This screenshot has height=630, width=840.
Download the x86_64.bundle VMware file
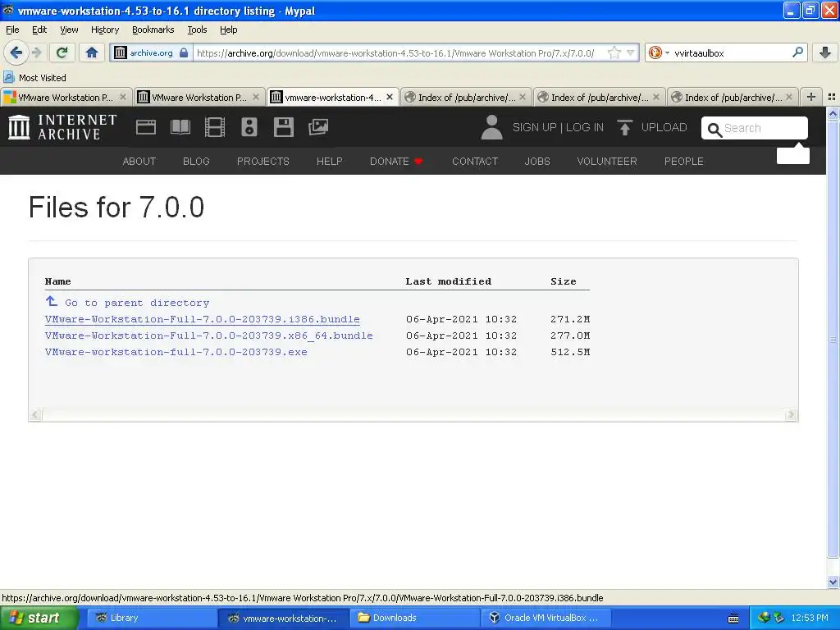click(x=209, y=336)
